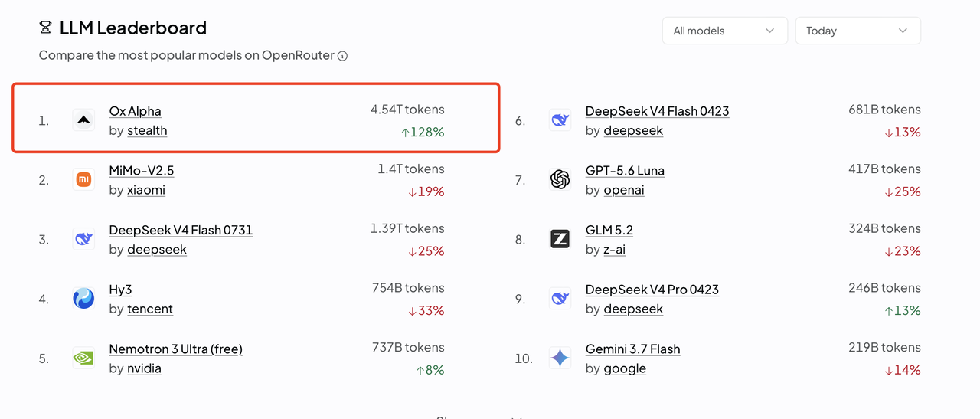Visit the z-ai author page
980x419 pixels.
pos(615,249)
